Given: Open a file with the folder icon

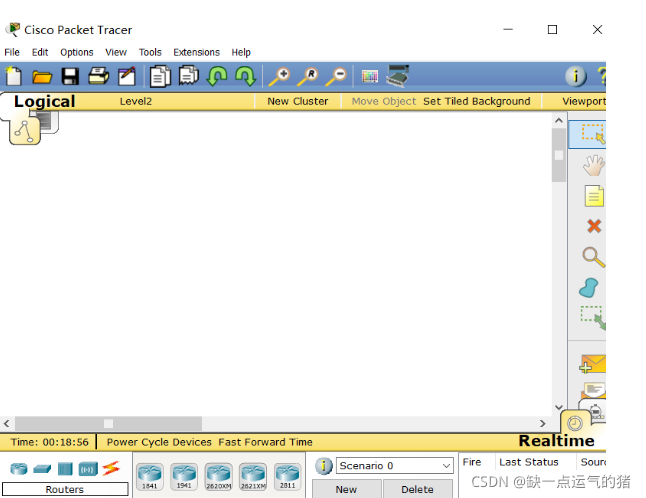Looking at the screenshot, I should pyautogui.click(x=42, y=77).
